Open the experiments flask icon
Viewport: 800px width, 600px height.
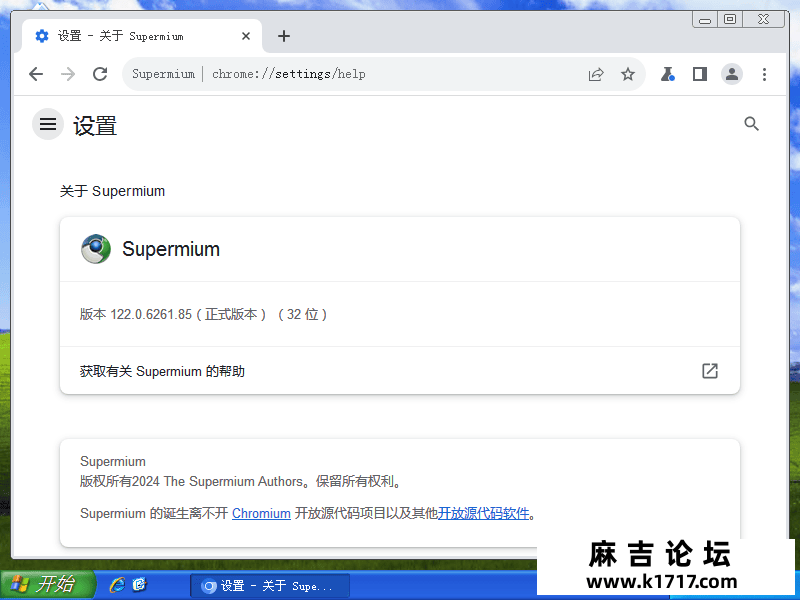[667, 74]
